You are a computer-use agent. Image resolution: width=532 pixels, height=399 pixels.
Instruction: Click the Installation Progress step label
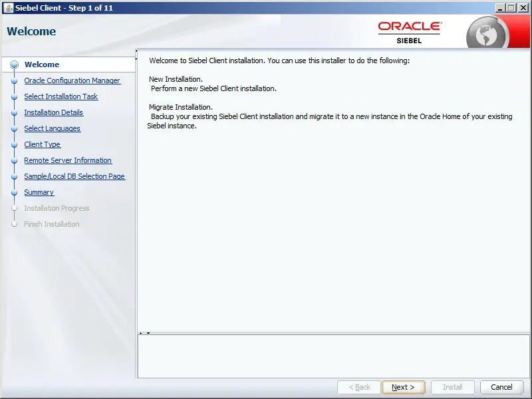(x=57, y=208)
